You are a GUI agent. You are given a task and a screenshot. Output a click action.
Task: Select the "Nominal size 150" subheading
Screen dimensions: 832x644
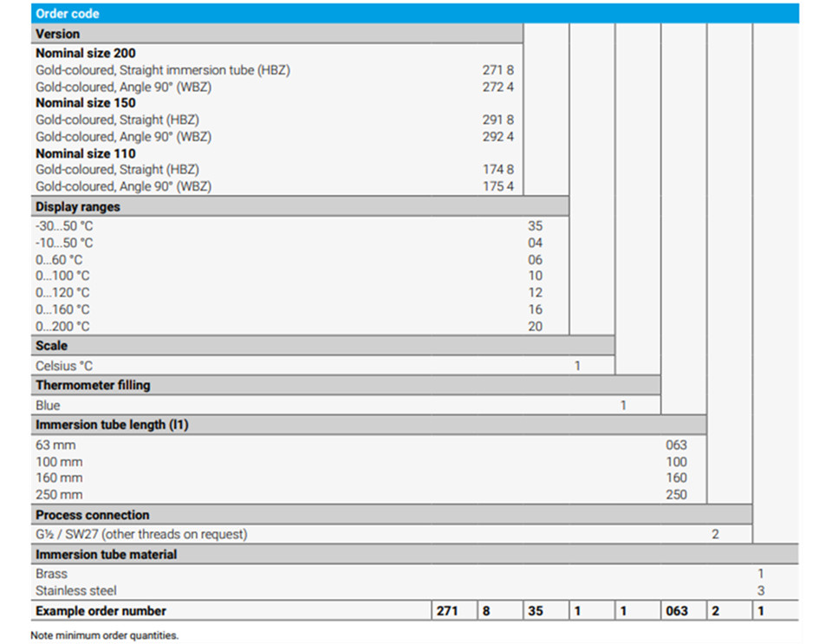pyautogui.click(x=86, y=103)
